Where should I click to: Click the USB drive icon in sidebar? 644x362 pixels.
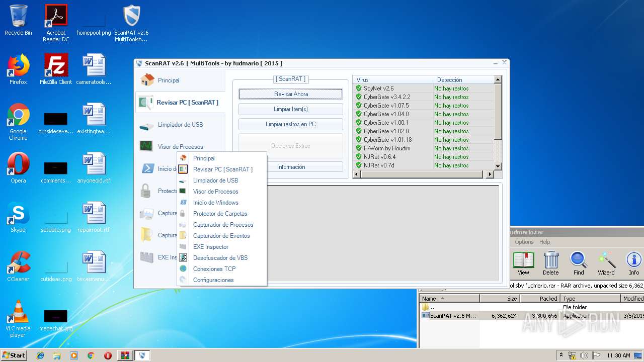click(146, 125)
